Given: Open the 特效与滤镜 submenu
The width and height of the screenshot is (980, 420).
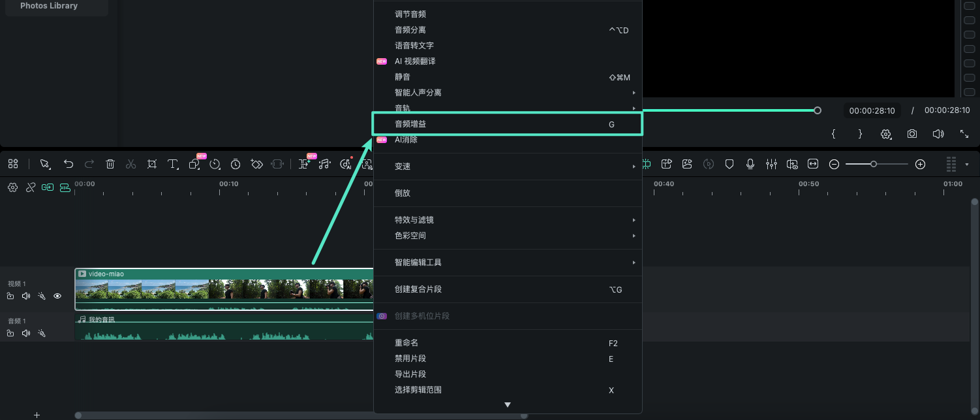Looking at the screenshot, I should 508,219.
